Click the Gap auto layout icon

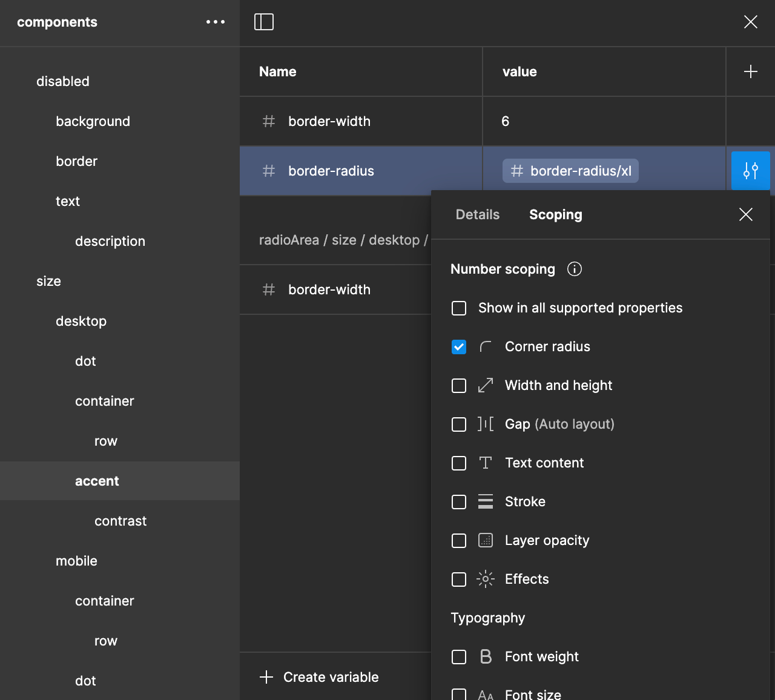coord(486,424)
